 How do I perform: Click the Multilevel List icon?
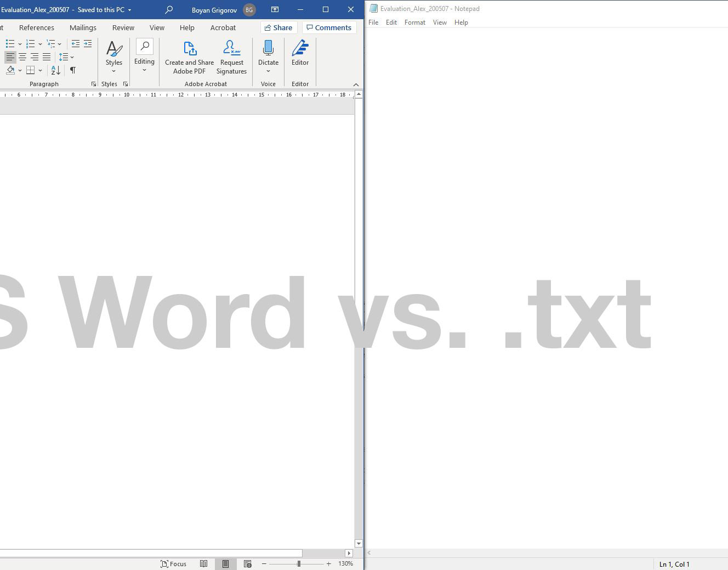point(51,44)
